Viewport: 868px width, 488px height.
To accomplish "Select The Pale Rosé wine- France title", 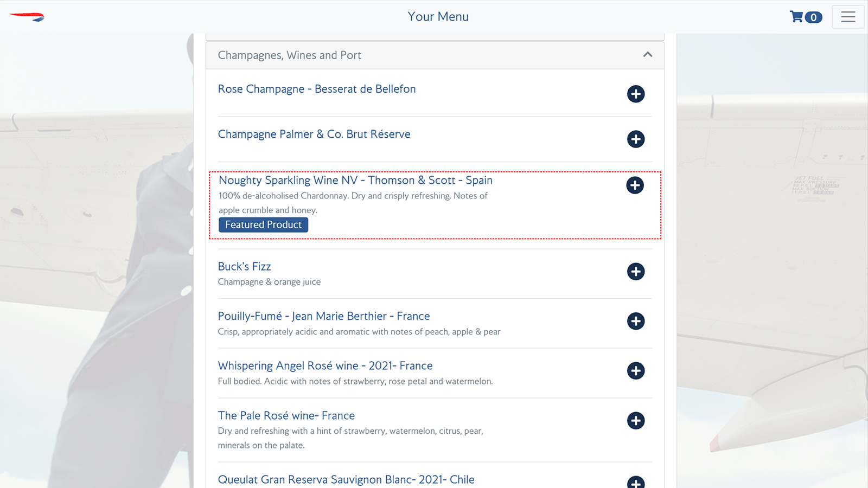I will coord(286,415).
